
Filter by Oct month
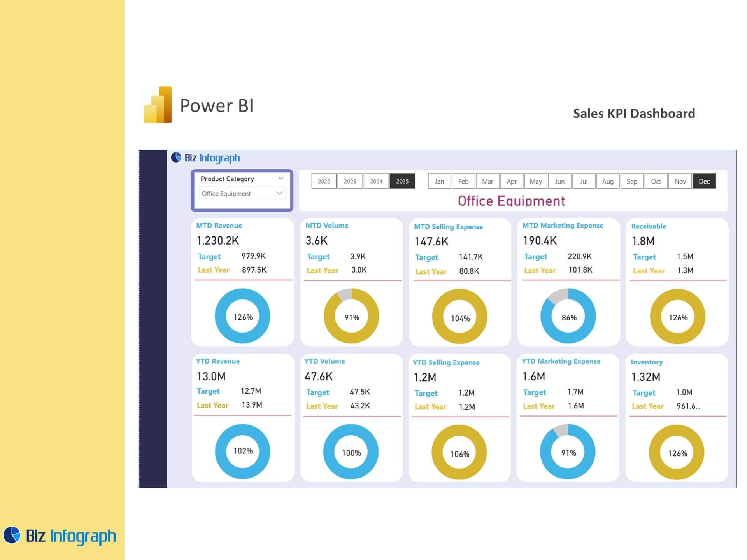point(656,181)
